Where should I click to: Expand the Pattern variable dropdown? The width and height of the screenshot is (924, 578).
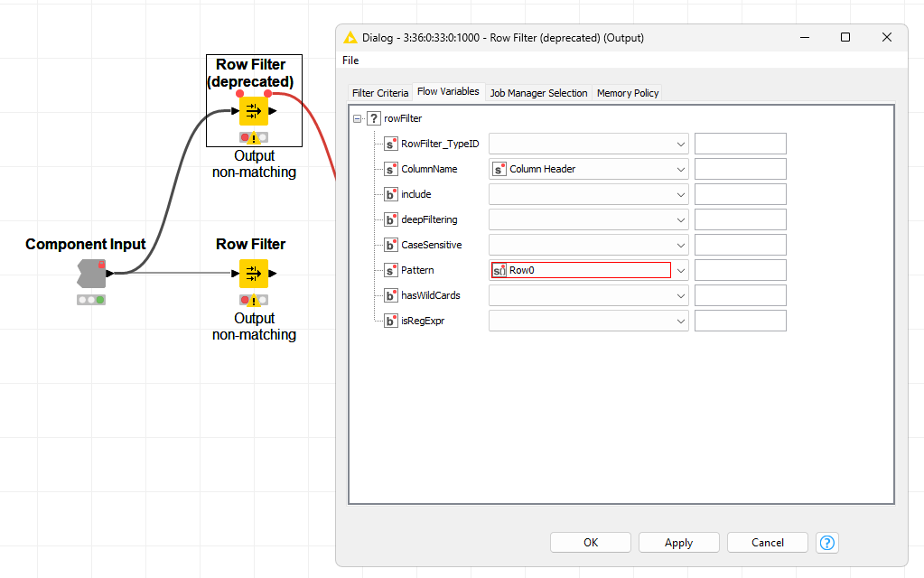[679, 270]
